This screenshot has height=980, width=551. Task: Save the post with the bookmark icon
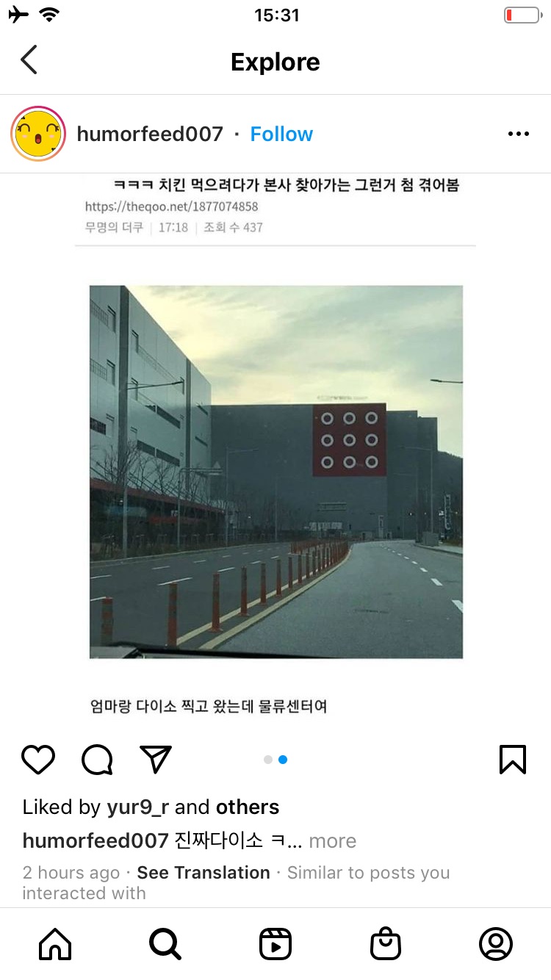click(513, 760)
